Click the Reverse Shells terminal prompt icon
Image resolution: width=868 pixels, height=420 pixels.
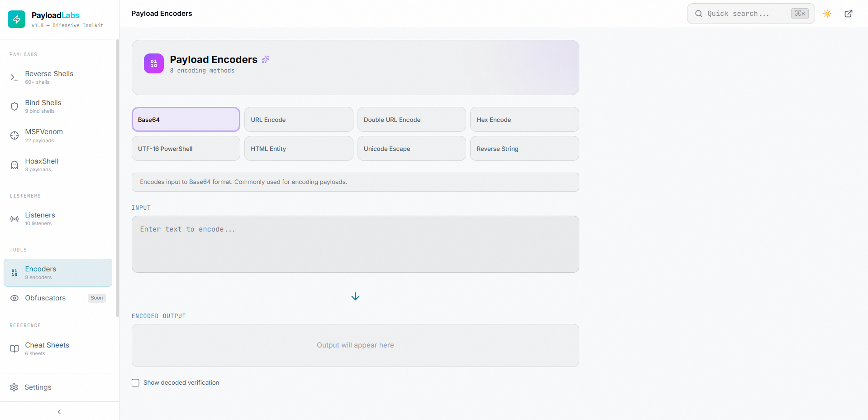coord(14,77)
